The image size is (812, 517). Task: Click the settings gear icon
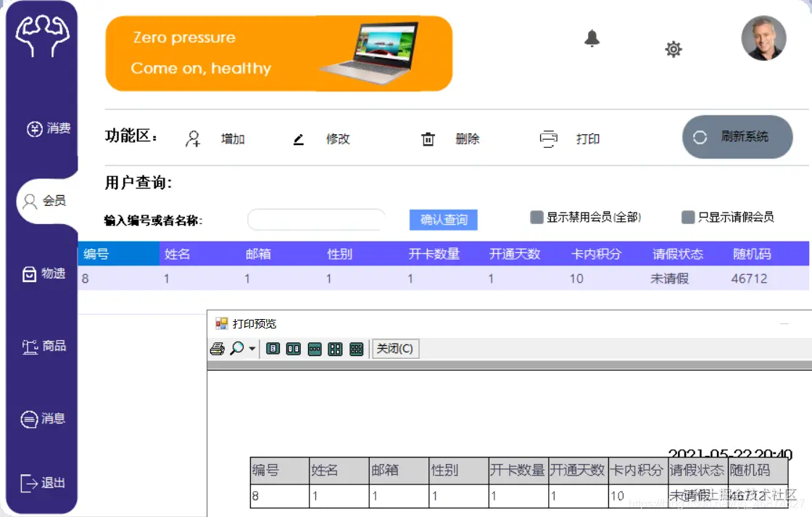coord(674,49)
